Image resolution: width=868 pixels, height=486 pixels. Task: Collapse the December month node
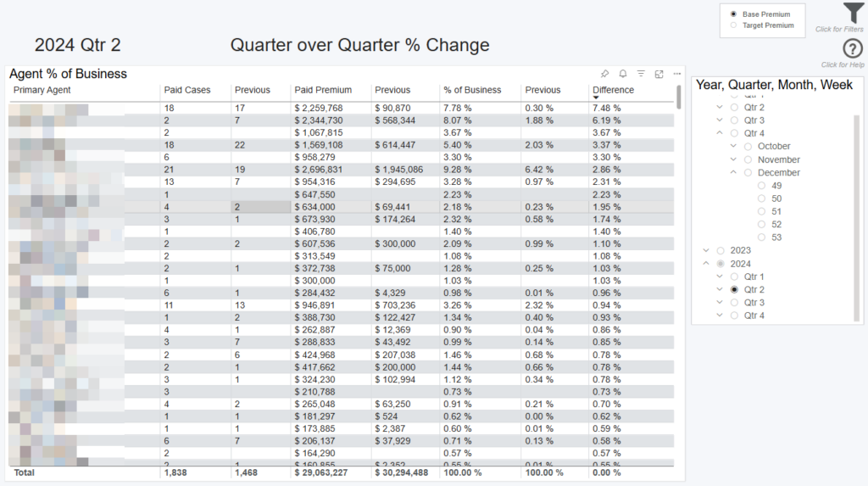pyautogui.click(x=733, y=173)
